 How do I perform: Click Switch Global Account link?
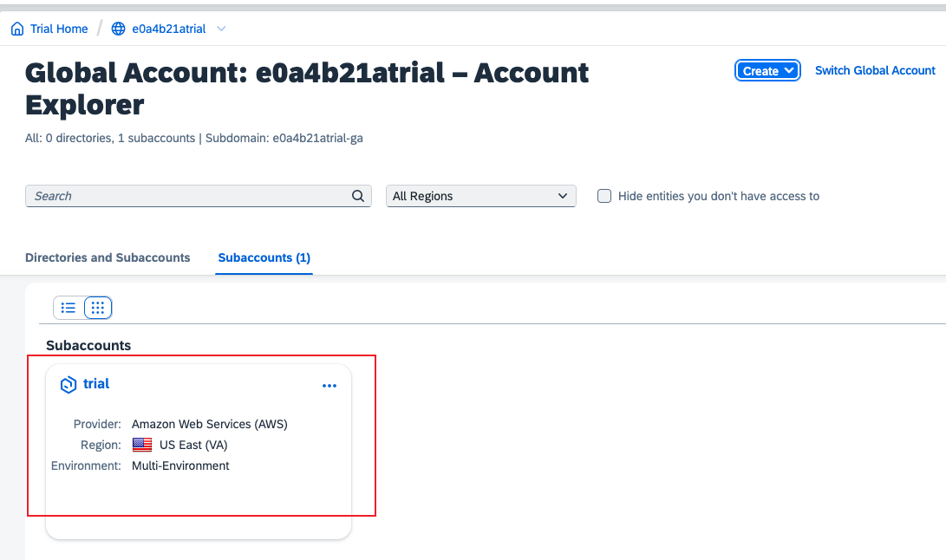click(875, 70)
